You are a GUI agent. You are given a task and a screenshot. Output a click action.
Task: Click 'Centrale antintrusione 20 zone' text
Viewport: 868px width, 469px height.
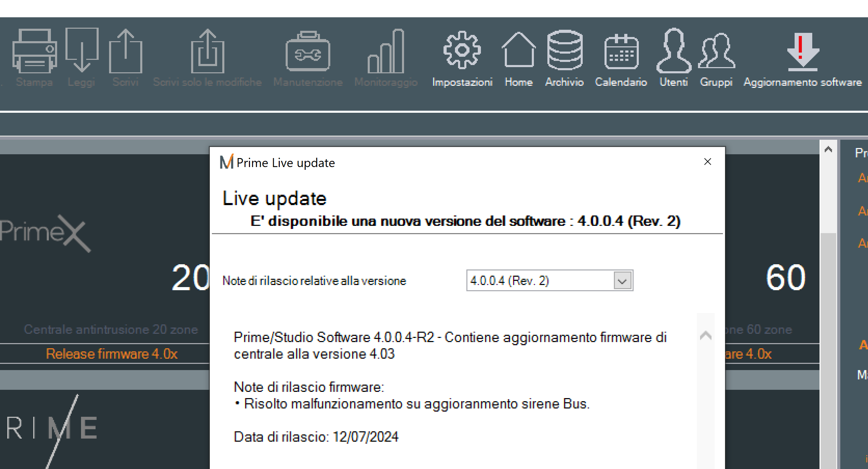click(111, 329)
